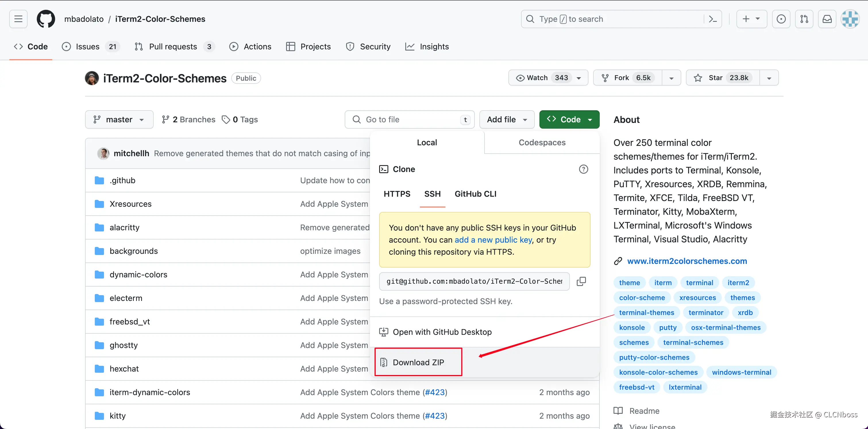Open the Add file dropdown
The width and height of the screenshot is (868, 429).
(506, 119)
